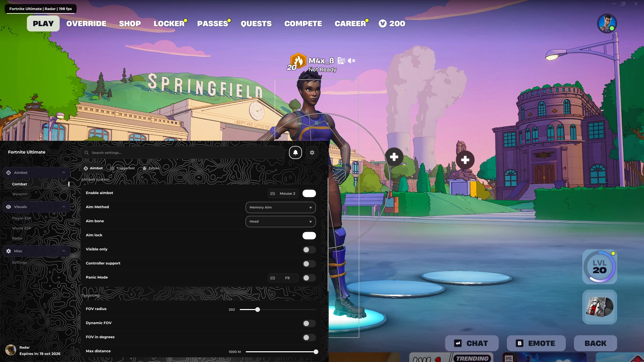Click the settings panel vertical scrollbar
Screen dimensions: 644x362
[328, 235]
